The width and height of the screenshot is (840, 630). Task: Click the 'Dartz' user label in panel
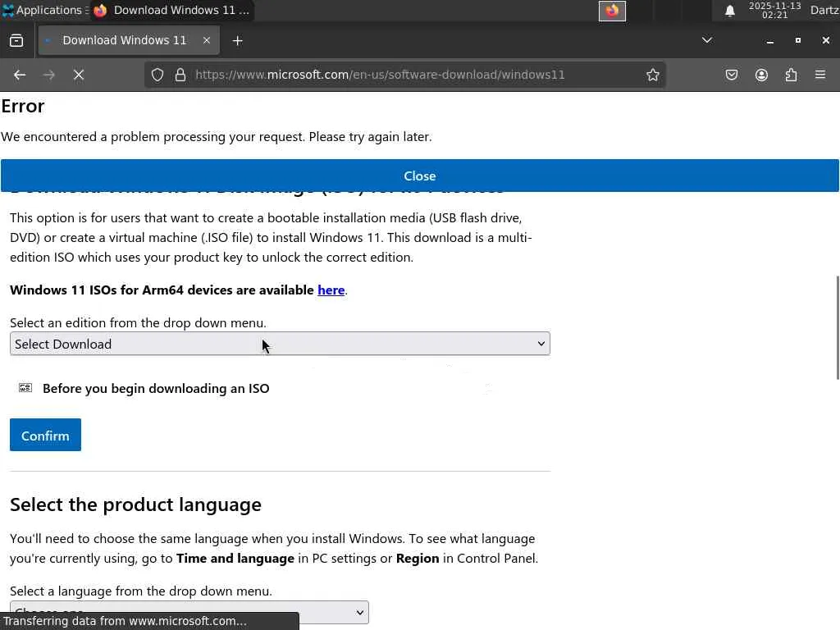click(824, 10)
